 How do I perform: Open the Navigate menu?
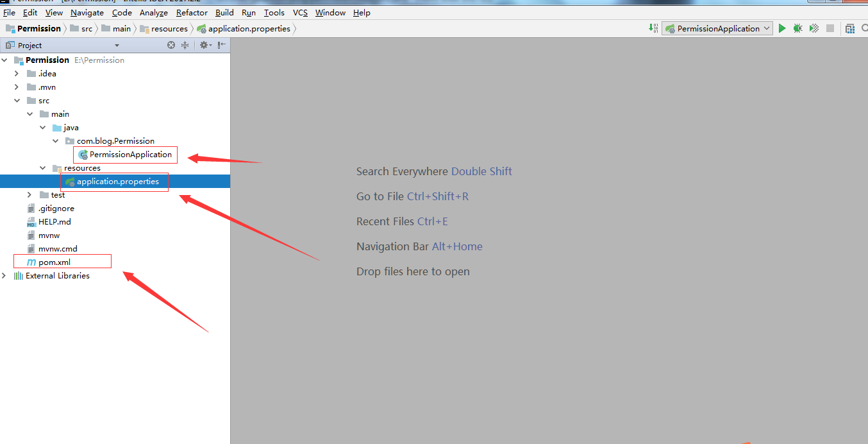(87, 13)
